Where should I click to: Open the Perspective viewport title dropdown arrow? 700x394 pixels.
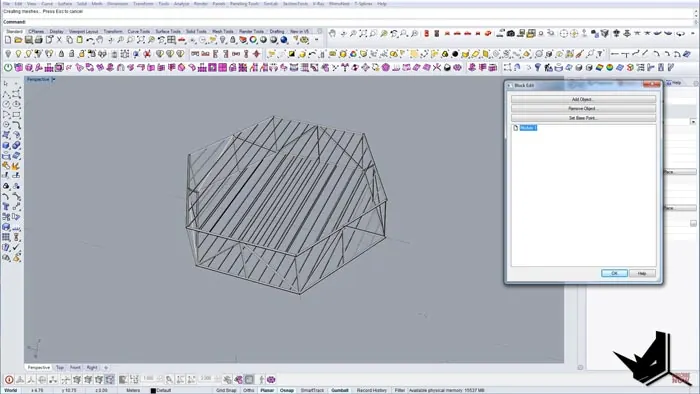coord(54,79)
